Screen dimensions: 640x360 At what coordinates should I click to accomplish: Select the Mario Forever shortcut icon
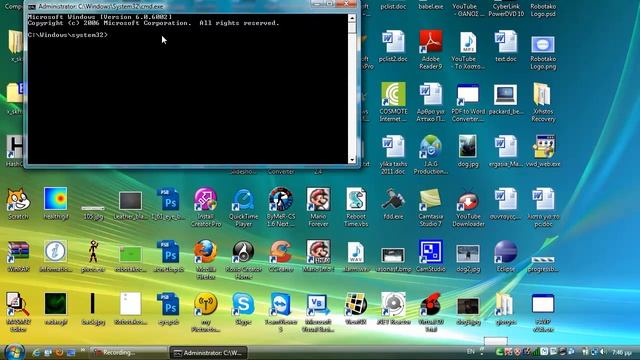tap(318, 207)
